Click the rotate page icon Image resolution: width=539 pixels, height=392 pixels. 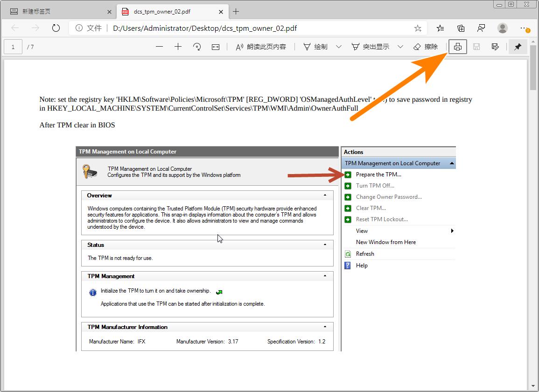pos(197,47)
